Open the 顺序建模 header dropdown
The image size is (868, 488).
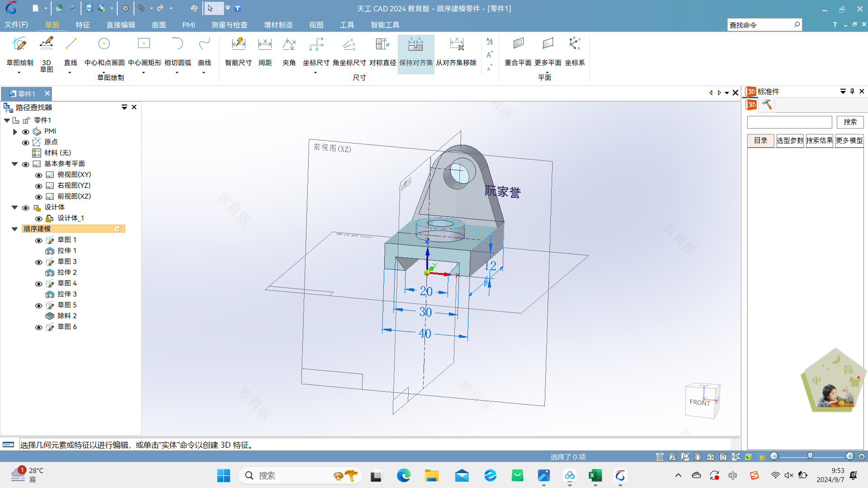coord(118,229)
